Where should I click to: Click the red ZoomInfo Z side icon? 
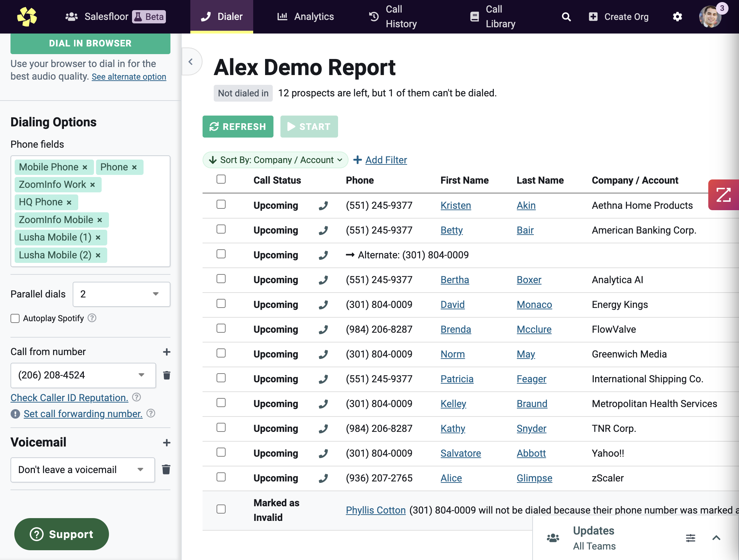[723, 195]
